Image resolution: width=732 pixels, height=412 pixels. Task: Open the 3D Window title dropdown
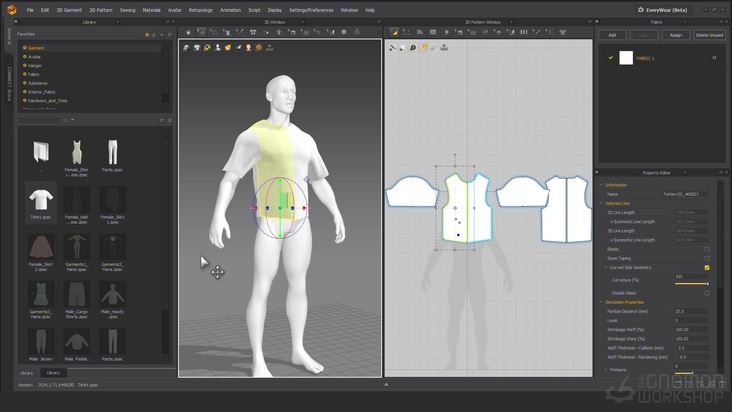tap(303, 22)
